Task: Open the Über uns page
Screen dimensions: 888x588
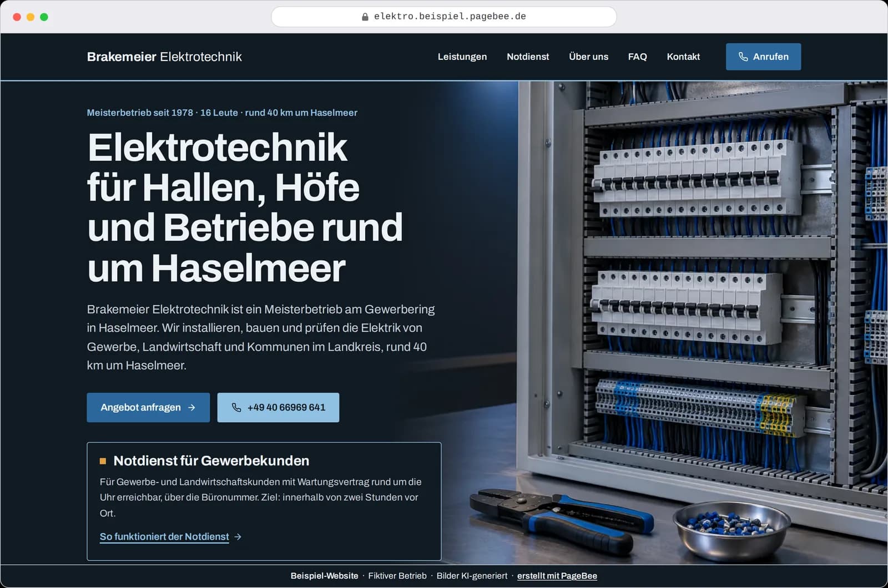Action: point(588,57)
